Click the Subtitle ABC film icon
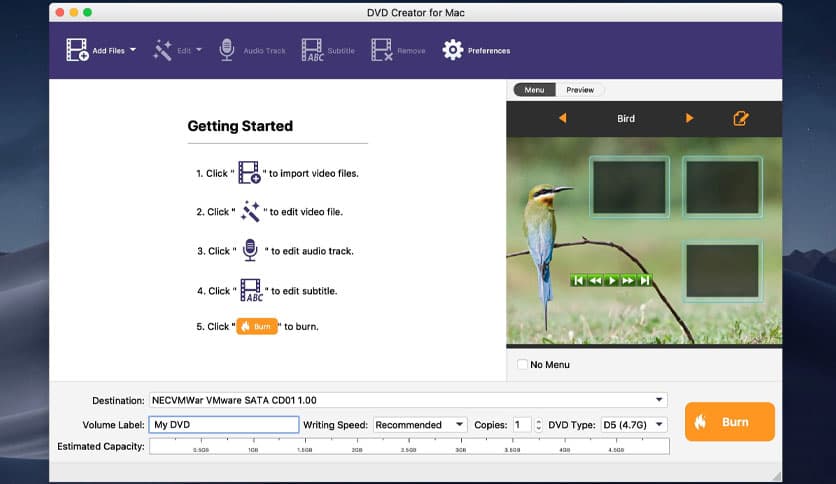The height and width of the screenshot is (484, 836). point(312,50)
